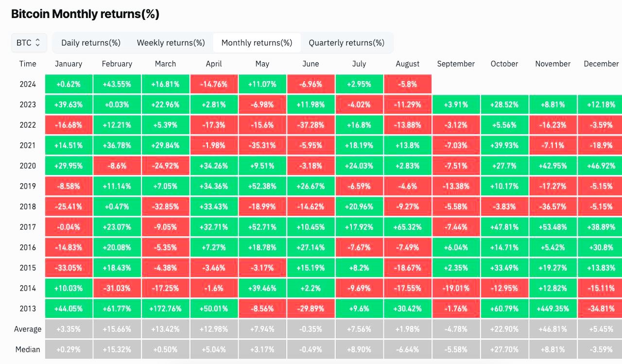Click the 2024 February +43.55% cell
622x364 pixels.
click(117, 84)
